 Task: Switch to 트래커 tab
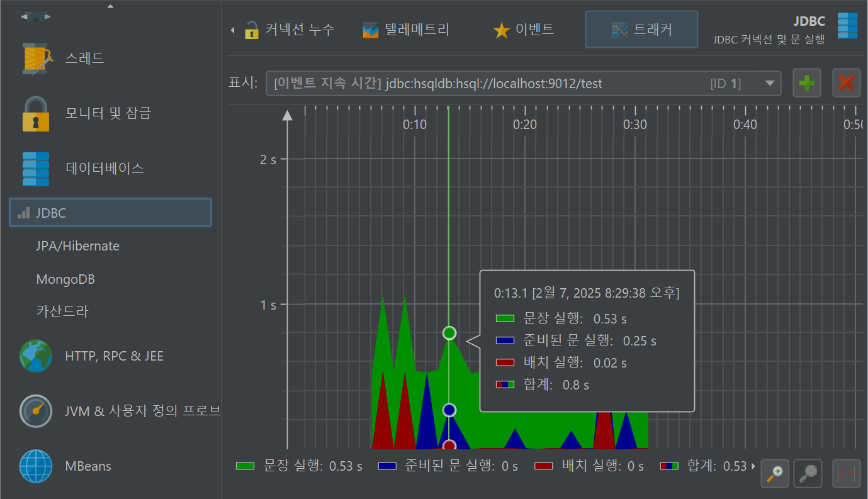point(641,30)
